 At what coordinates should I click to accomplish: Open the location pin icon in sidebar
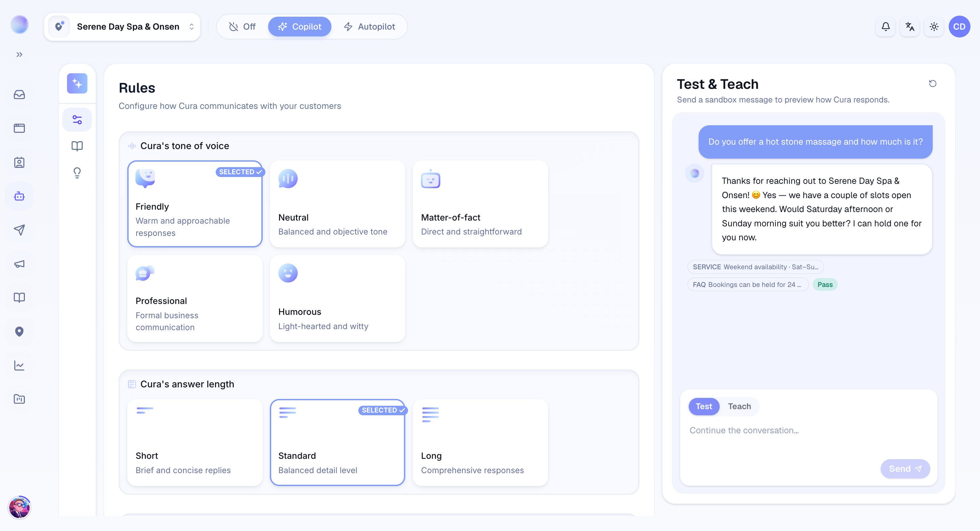(19, 332)
